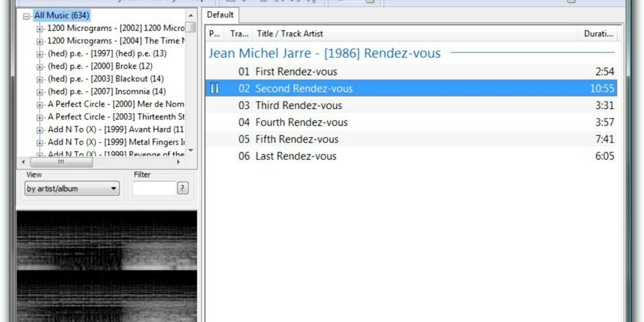Viewport: 644px width, 322px height.
Task: Click the pause icon on Second Rendez-vous row
Action: pos(214,88)
